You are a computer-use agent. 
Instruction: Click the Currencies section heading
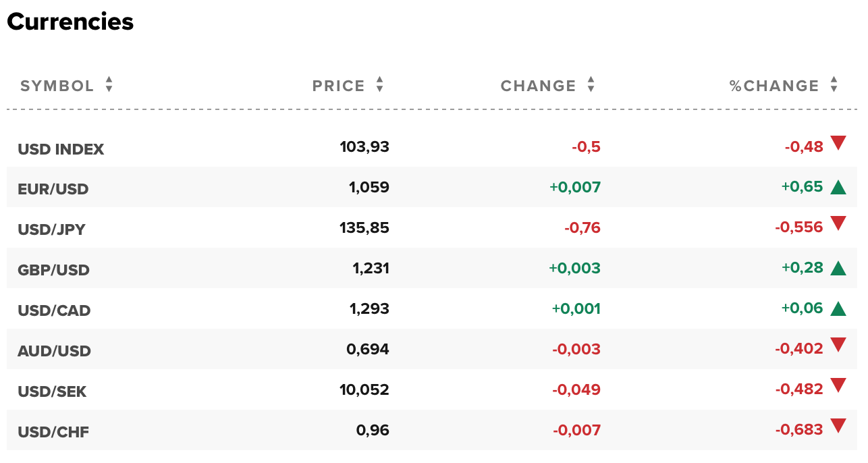click(70, 22)
